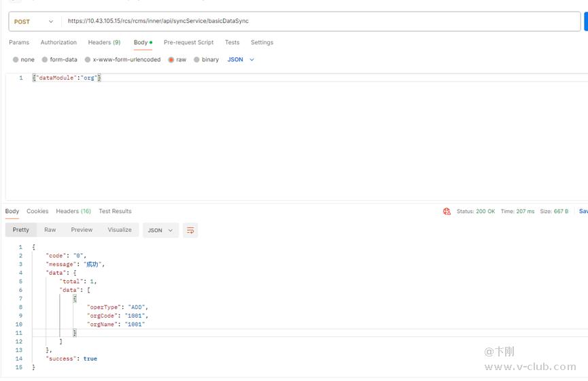The height and width of the screenshot is (381, 588).
Task: Open the Settings tab
Action: click(262, 42)
